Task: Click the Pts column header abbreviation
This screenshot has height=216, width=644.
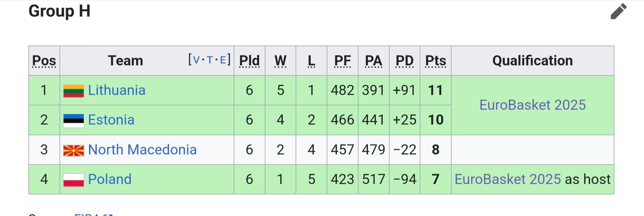Action: (x=436, y=61)
